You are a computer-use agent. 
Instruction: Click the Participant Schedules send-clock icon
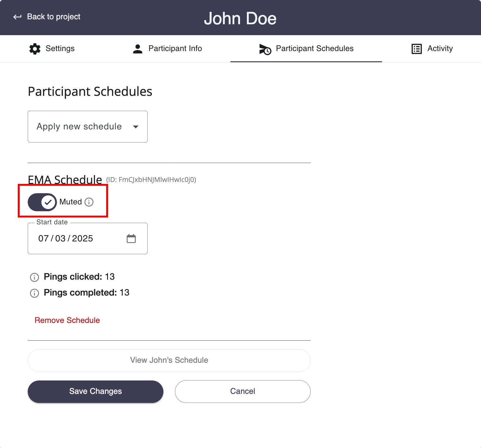point(265,49)
